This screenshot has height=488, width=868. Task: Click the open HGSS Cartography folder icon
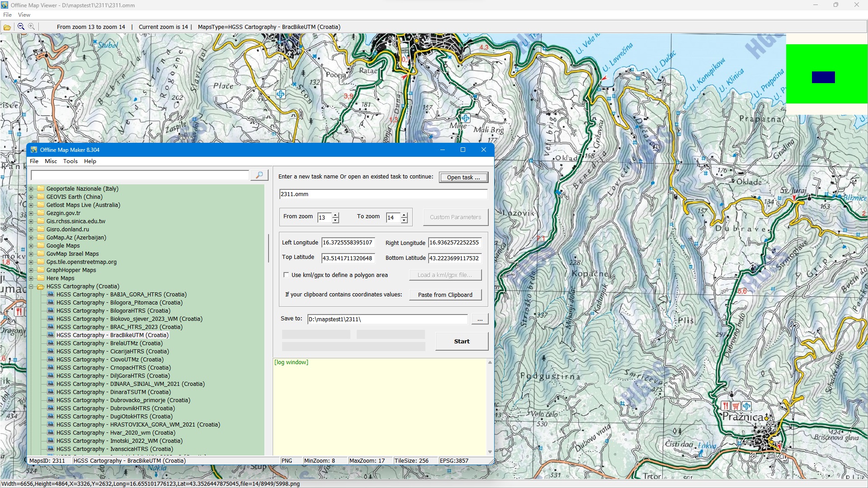[41, 286]
